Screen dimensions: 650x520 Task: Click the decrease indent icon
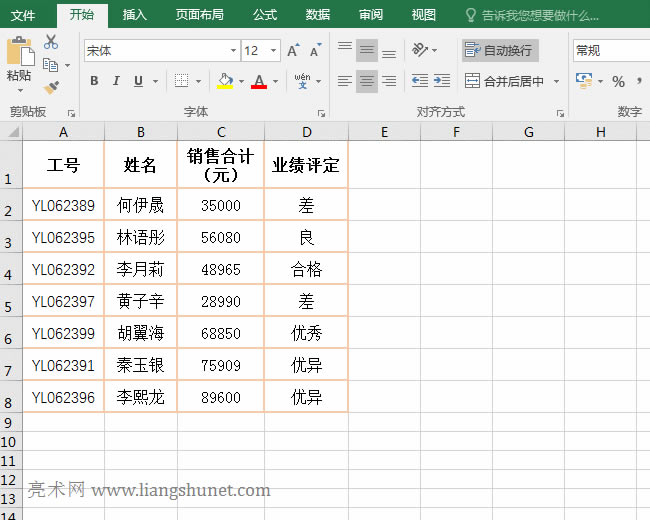[x=419, y=81]
